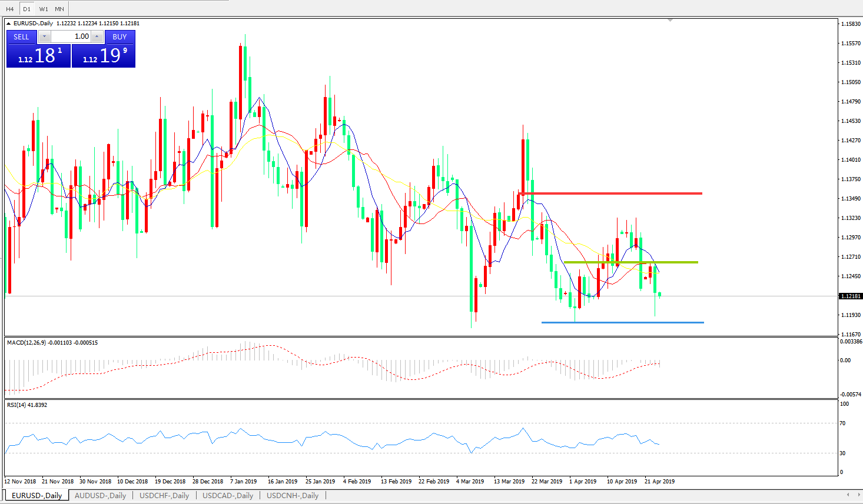Click the 1.00 volume input field
The image size is (863, 504).
(x=71, y=36)
